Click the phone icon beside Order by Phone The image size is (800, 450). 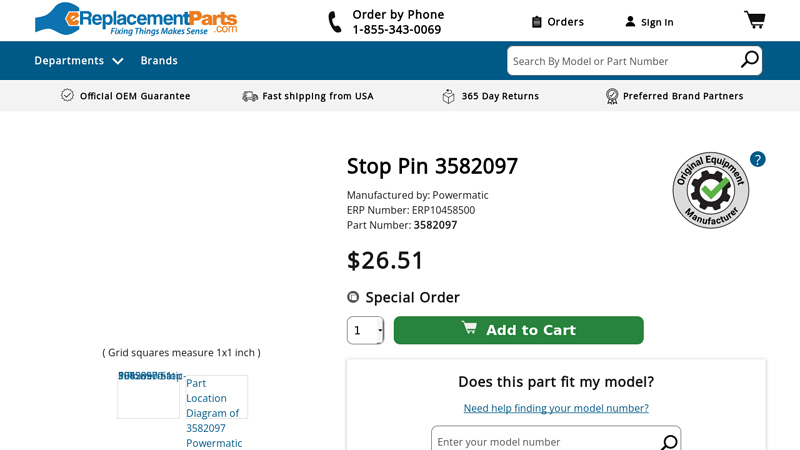[335, 22]
